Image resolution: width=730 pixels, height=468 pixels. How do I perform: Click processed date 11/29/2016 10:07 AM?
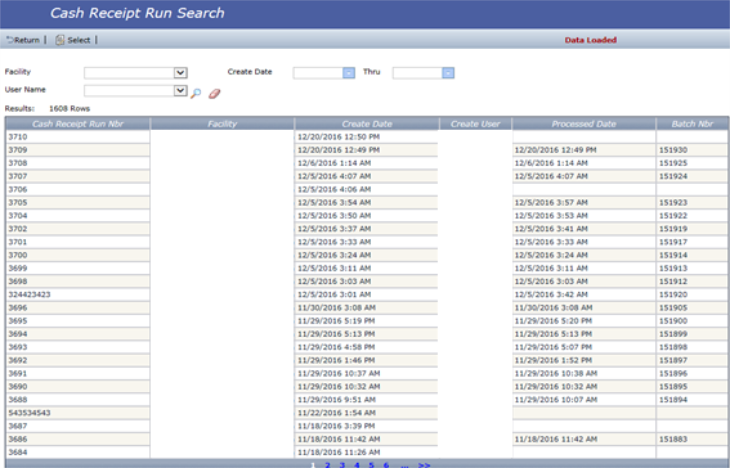coord(584,400)
